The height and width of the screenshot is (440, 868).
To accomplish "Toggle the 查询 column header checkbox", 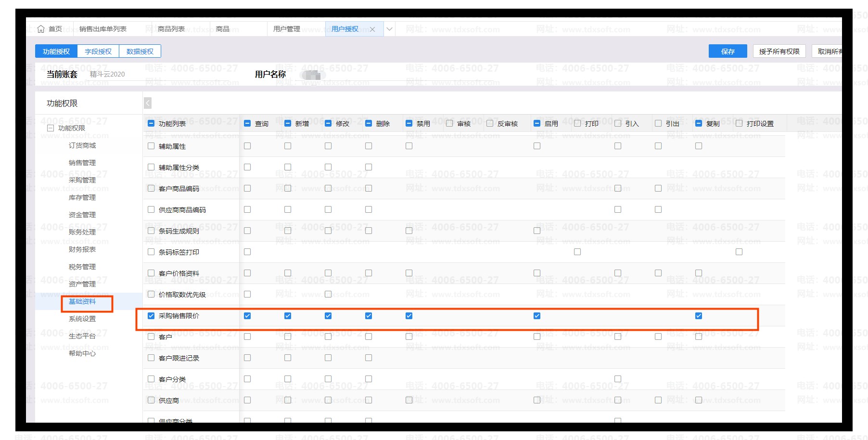I will 247,124.
